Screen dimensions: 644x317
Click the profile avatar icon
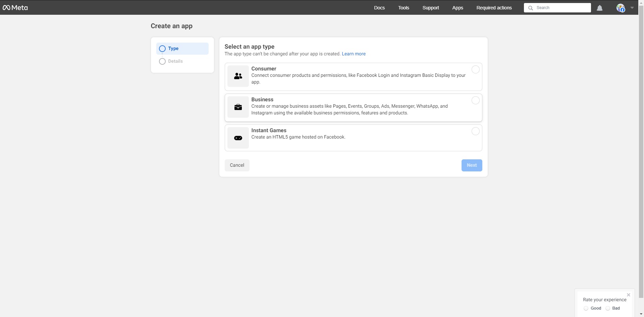[621, 8]
